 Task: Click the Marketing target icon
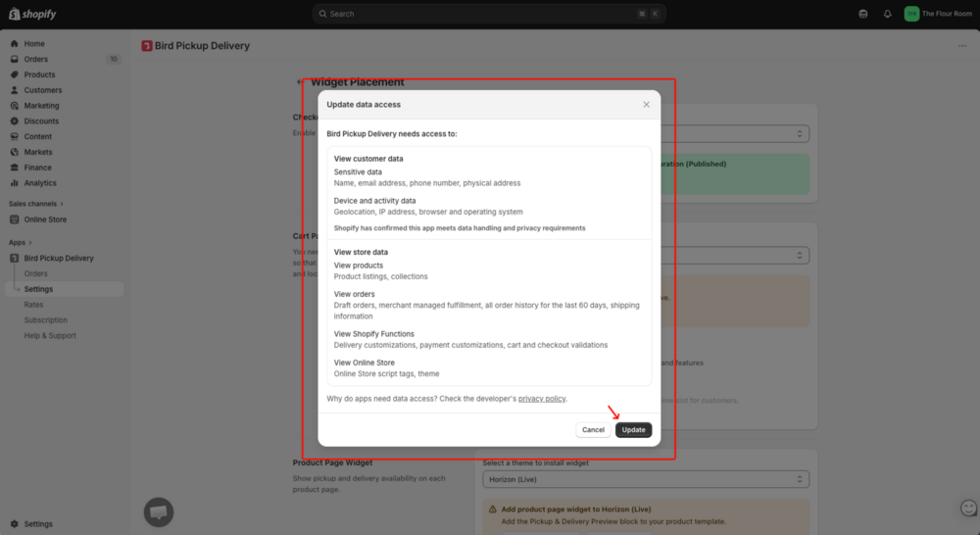click(15, 106)
